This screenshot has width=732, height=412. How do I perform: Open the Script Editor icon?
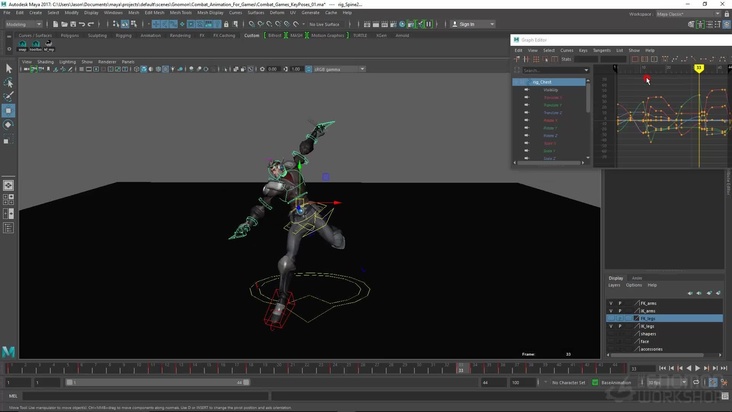coord(725,396)
